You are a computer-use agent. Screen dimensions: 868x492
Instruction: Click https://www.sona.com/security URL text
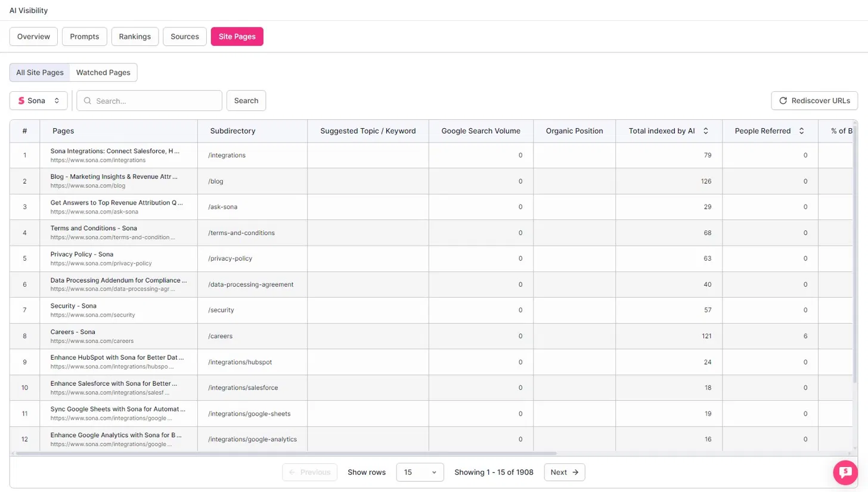coord(92,315)
